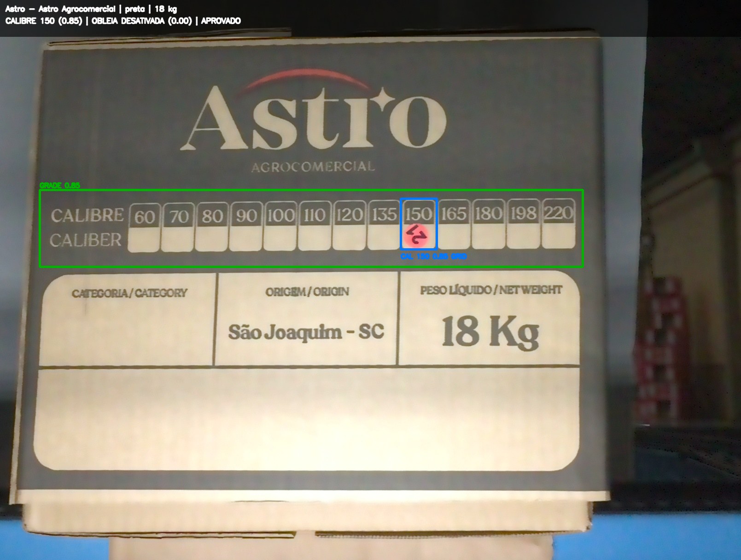Screen dimensions: 741x560
Task: Click the small '18 kg' header overlay text
Action: tap(165, 9)
